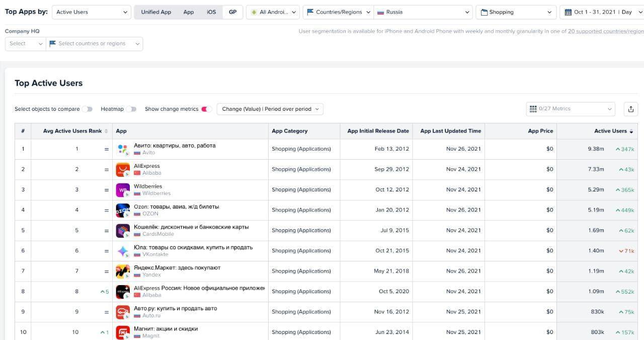Viewport: 644px width, 340px height.
Task: Open the Alibaba publisher link under AliExpress
Action: pos(152,173)
